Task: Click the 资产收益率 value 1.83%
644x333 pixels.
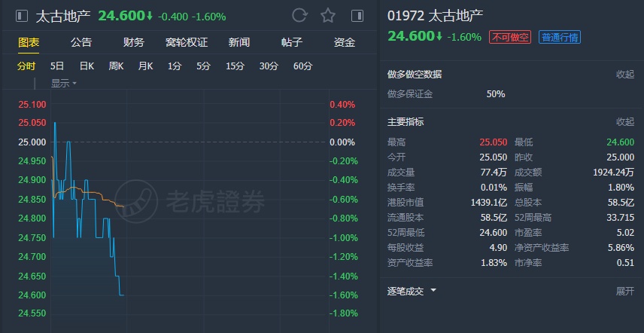Action: [x=494, y=263]
